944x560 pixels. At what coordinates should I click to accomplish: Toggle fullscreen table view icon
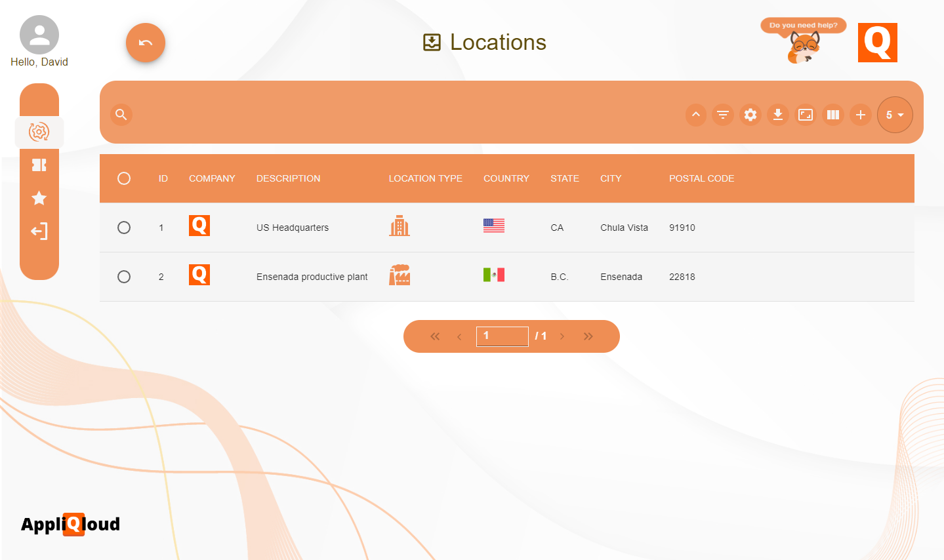point(806,115)
